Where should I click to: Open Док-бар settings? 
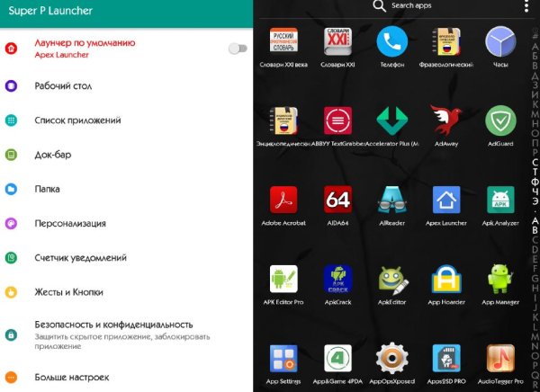pos(126,155)
